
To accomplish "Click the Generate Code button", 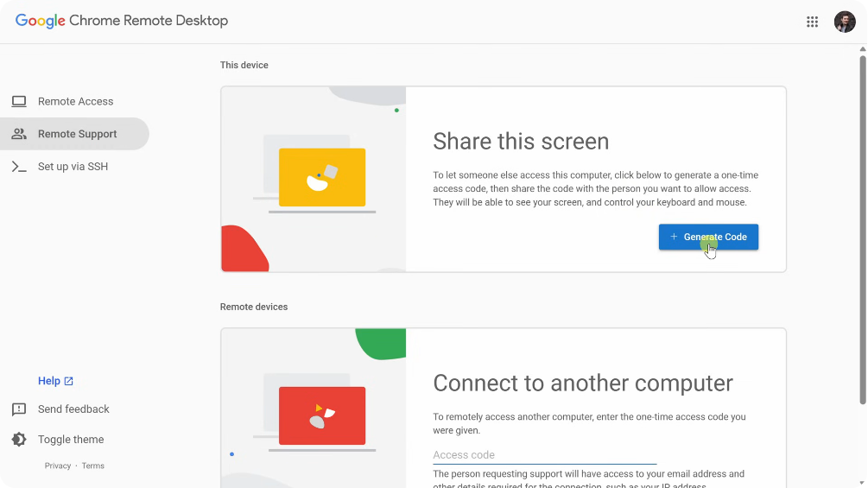I will pos(708,237).
